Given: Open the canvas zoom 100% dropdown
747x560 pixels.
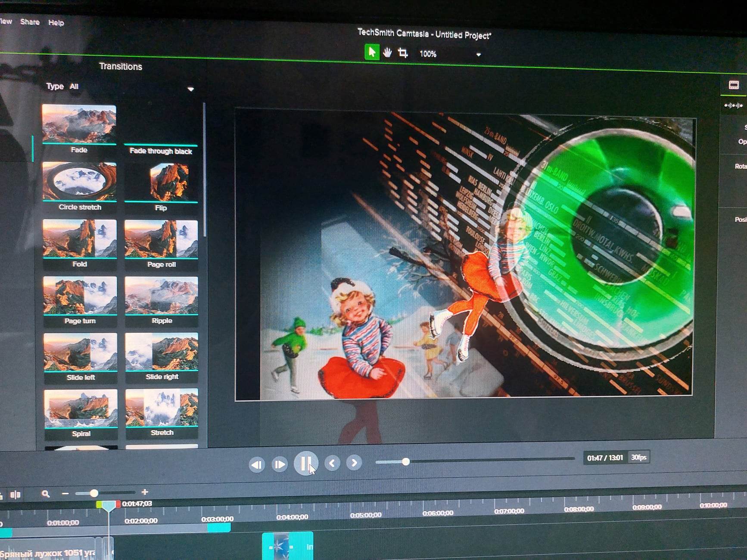Looking at the screenshot, I should pos(450,54).
